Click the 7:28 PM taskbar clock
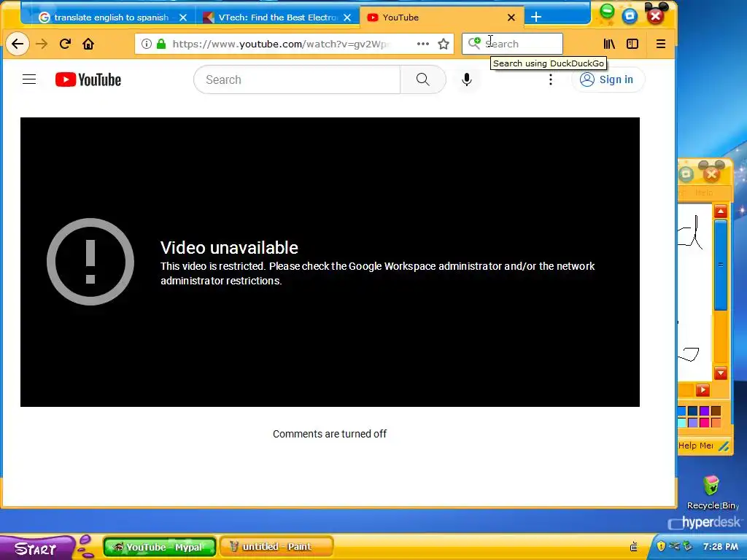 (x=720, y=546)
